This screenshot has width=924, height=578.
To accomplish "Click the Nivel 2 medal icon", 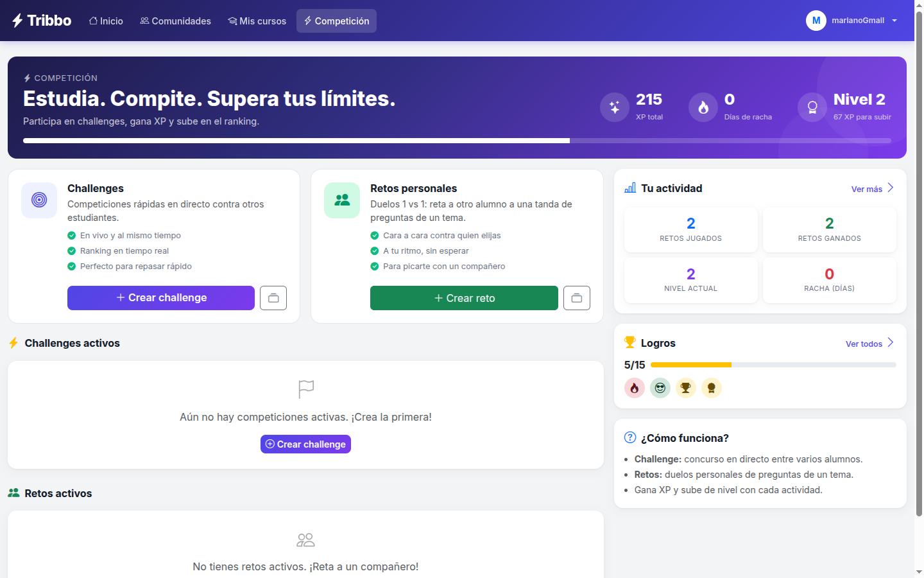I will [x=812, y=107].
